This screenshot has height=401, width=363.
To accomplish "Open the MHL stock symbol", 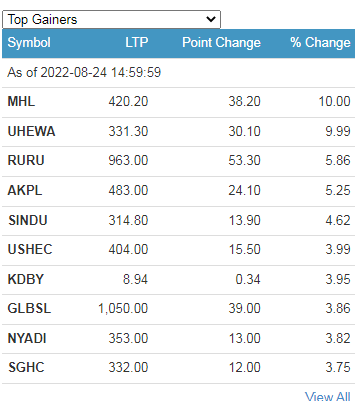I will coord(21,101).
